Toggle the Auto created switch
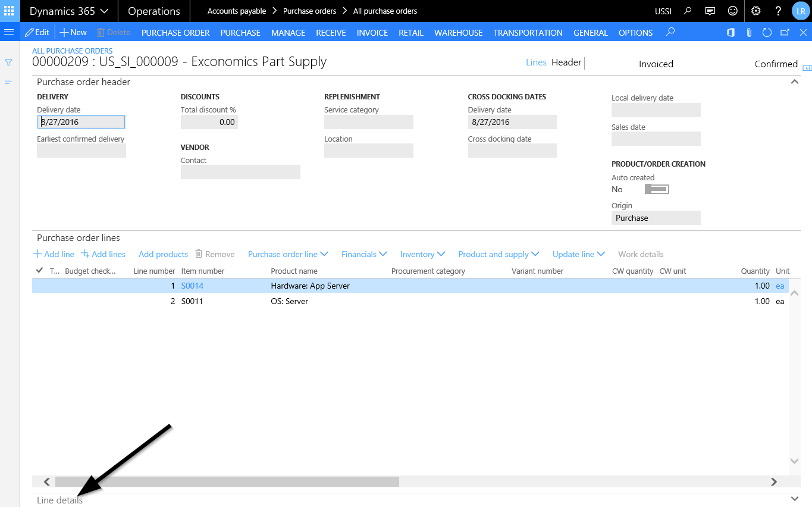Viewport: 812px width, 507px height. [x=657, y=189]
